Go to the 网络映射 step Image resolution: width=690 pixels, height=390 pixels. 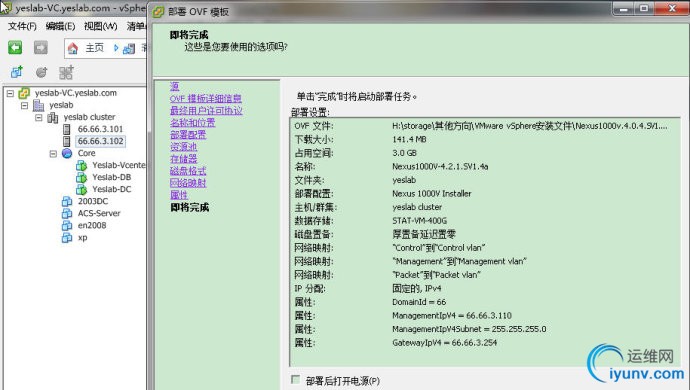coord(188,183)
